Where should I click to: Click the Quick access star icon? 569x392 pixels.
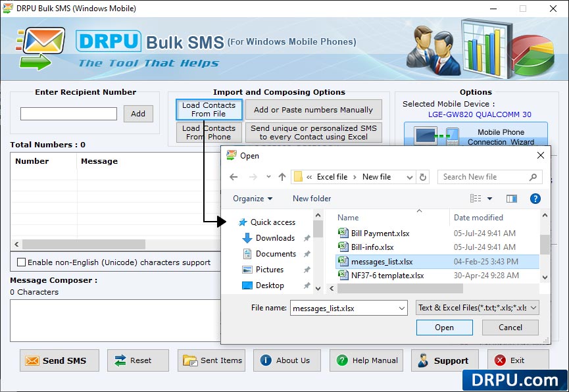click(243, 222)
